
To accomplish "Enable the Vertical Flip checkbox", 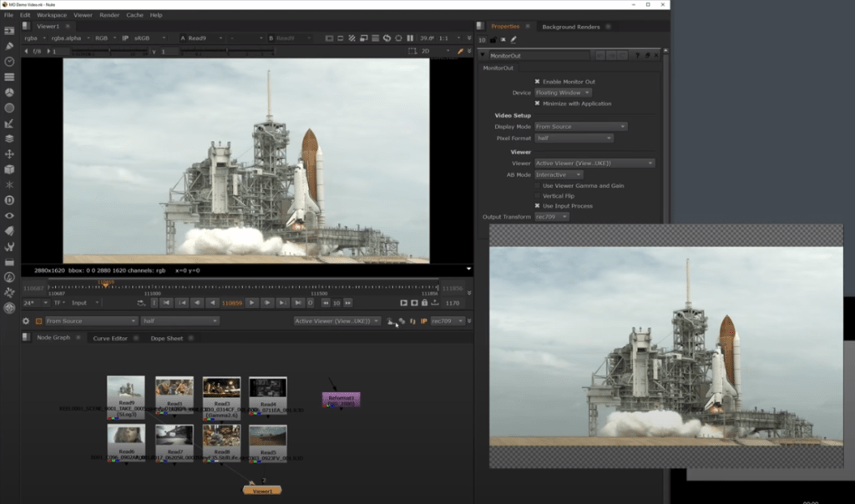I will 537,195.
